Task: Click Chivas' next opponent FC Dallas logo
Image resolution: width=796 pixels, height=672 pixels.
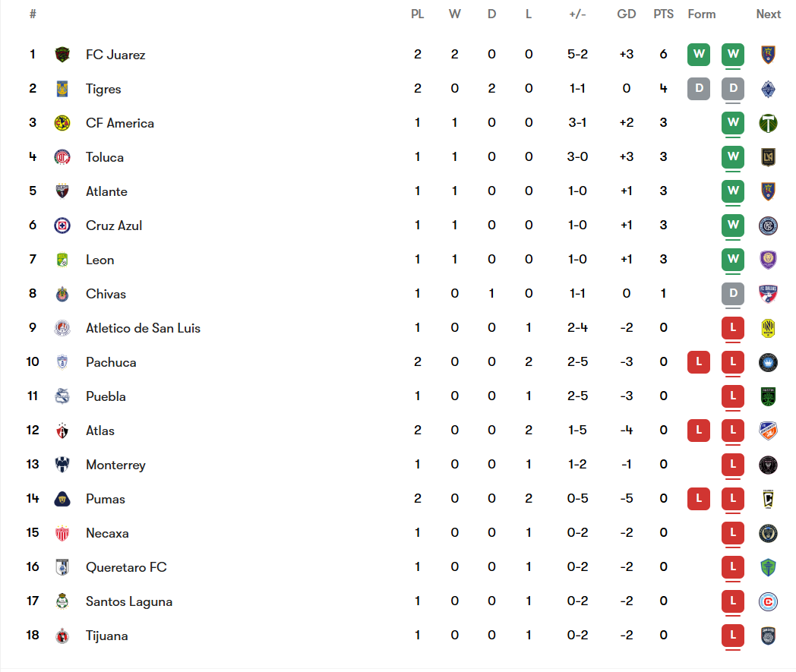Action: 768,294
